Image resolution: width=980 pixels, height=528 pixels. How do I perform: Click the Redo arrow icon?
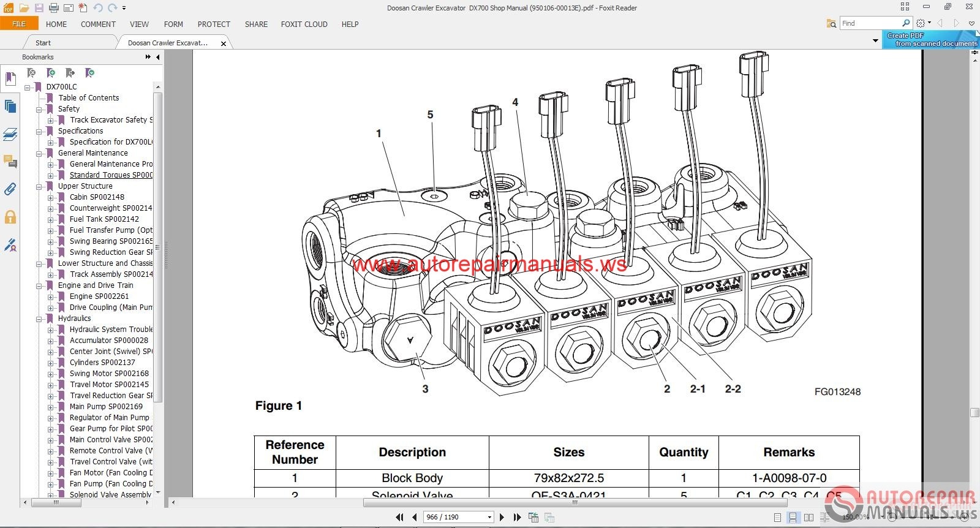coord(113,8)
